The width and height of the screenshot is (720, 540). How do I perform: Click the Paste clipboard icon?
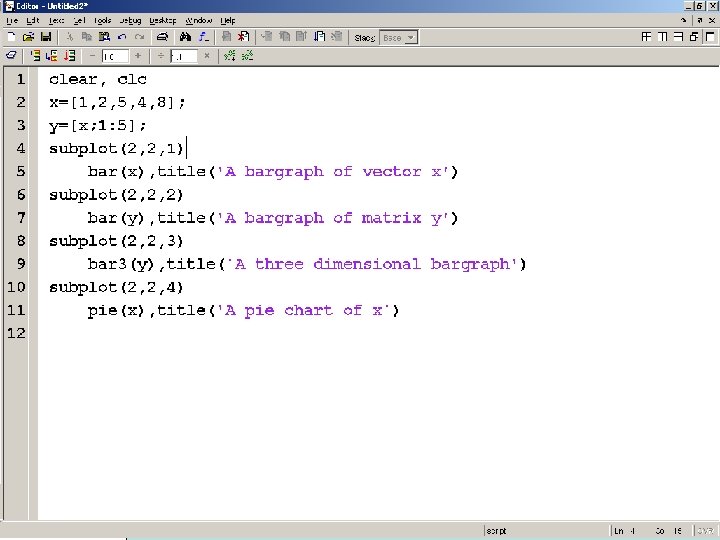[x=104, y=37]
